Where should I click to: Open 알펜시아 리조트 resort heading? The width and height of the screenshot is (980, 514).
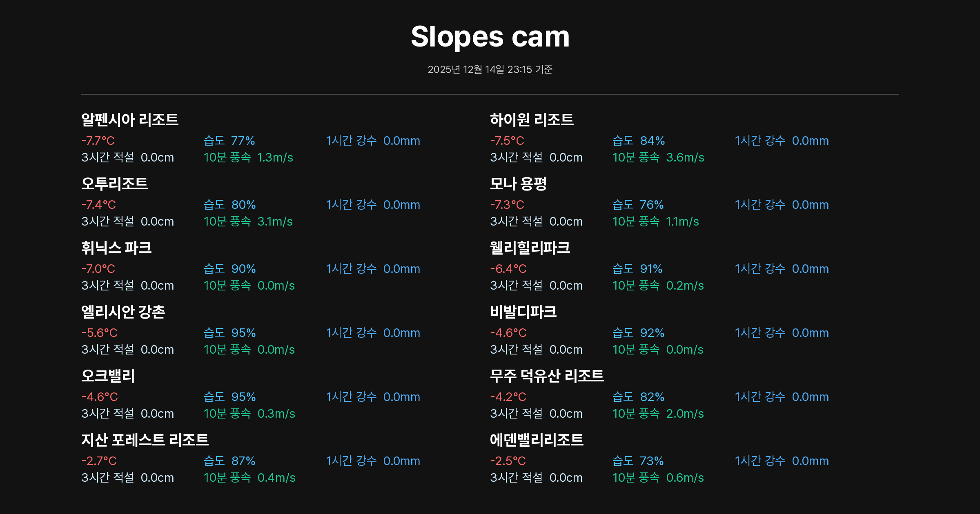pos(130,120)
